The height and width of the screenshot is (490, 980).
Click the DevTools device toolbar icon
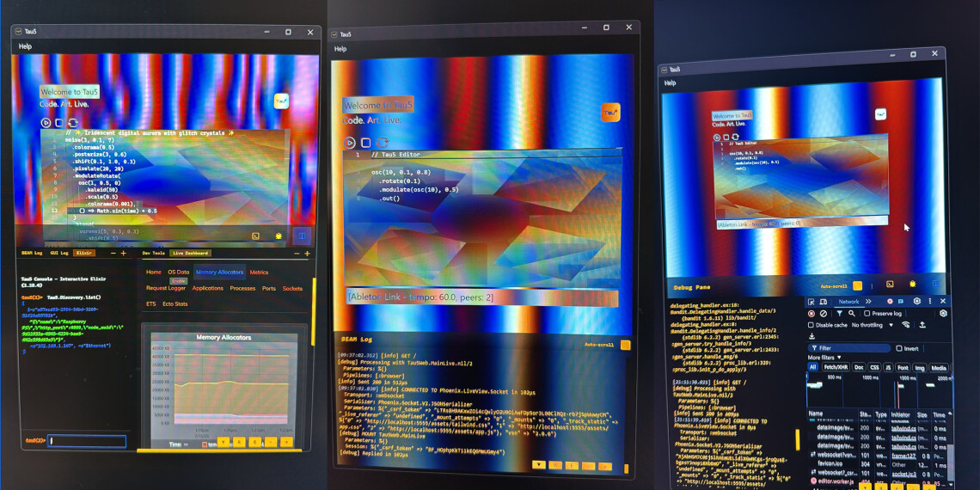[x=824, y=302]
